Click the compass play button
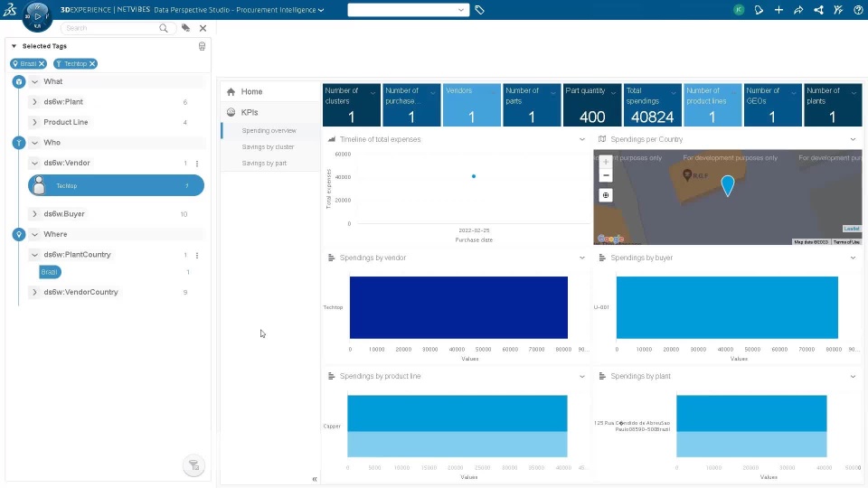The height and width of the screenshot is (488, 868). [x=37, y=16]
